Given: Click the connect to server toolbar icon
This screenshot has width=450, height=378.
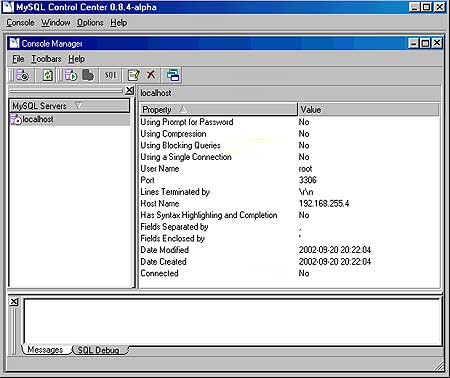Looking at the screenshot, I should 71,75.
